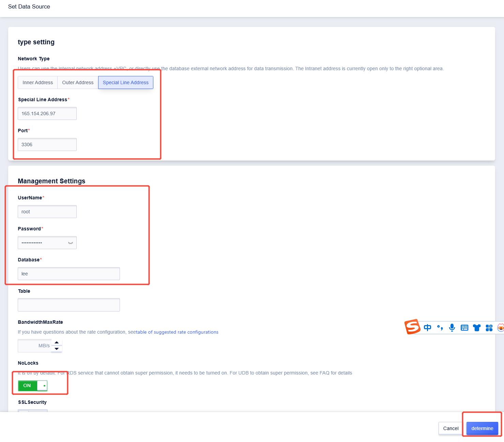Click the Sogou input method S logo

click(412, 327)
